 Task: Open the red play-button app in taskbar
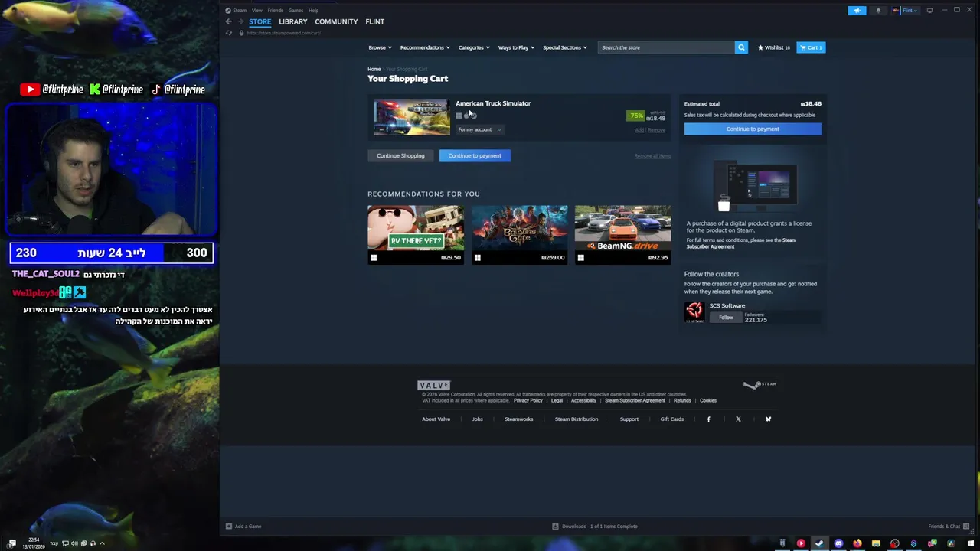pyautogui.click(x=801, y=543)
